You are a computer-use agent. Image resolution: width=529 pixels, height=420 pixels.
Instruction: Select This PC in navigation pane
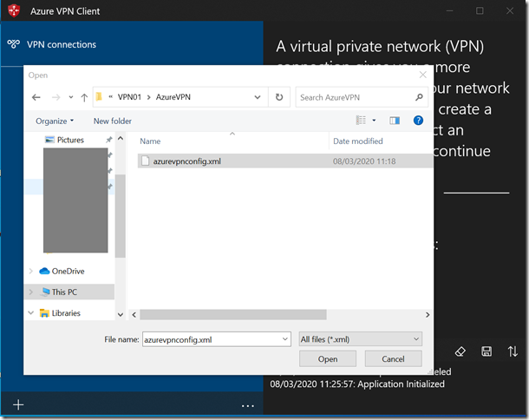click(64, 292)
